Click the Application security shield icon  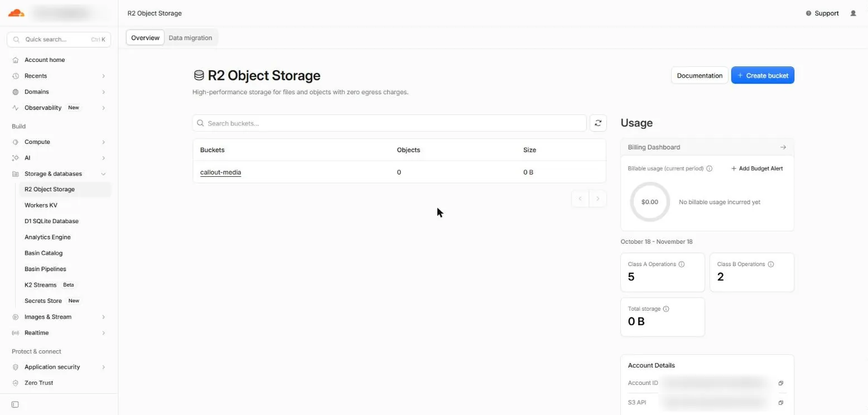click(x=16, y=367)
